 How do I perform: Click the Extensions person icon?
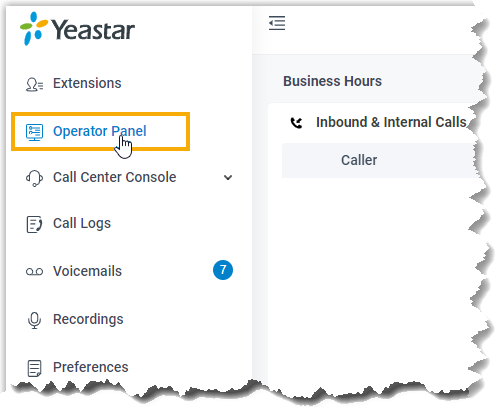click(34, 84)
